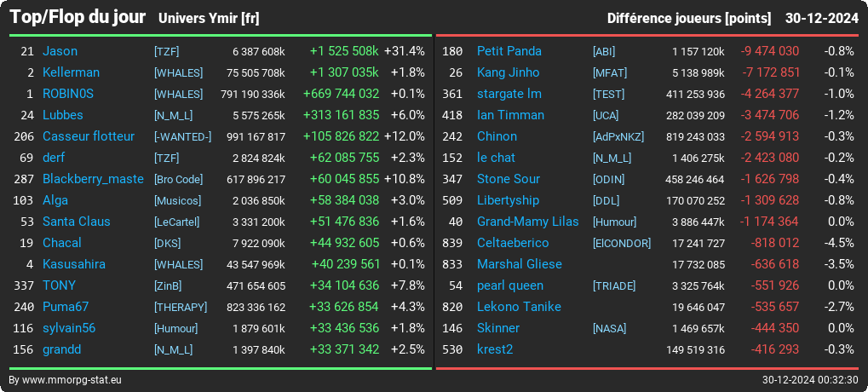Select Petit Panda in flop list
The height and width of the screenshot is (392, 868).
tap(509, 51)
